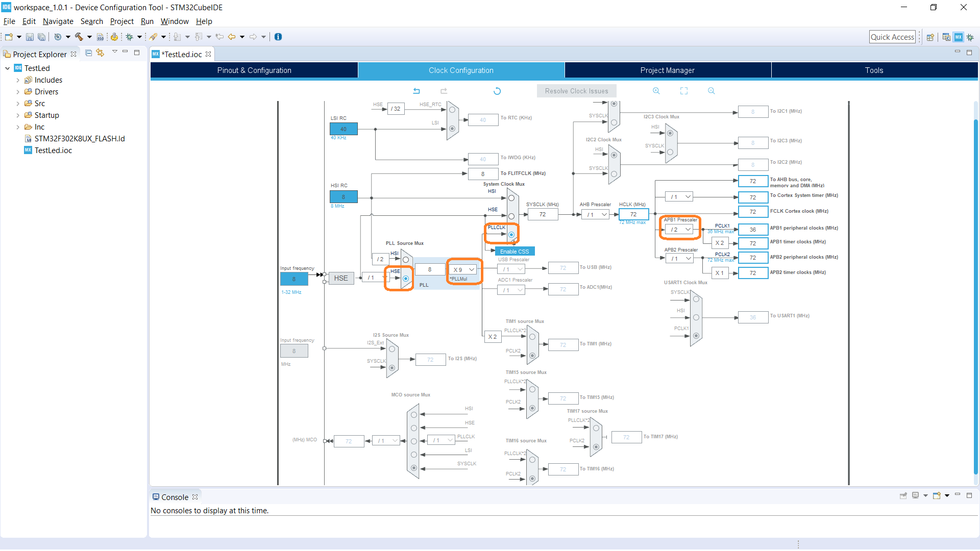Select PLLCLK in System Clock Mux
980x551 pixels.
point(511,235)
